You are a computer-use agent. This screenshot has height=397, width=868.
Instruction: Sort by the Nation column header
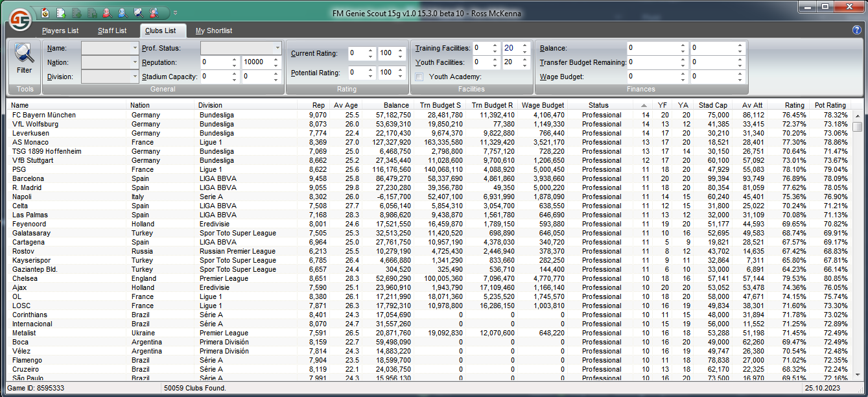pyautogui.click(x=161, y=105)
